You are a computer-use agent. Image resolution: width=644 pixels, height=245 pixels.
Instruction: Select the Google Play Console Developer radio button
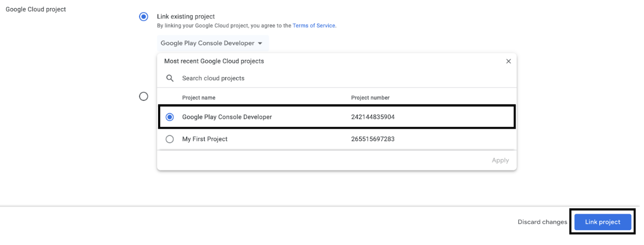(x=170, y=117)
